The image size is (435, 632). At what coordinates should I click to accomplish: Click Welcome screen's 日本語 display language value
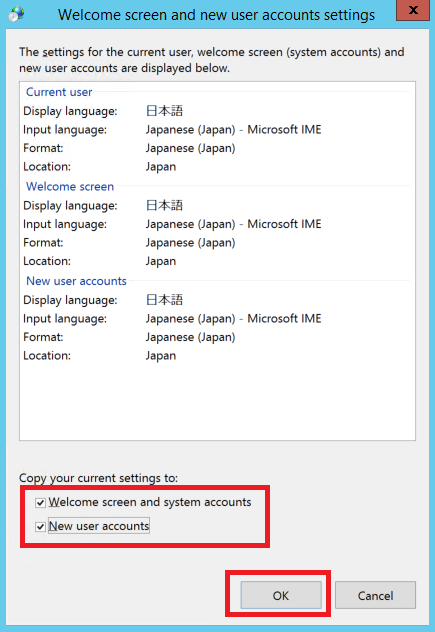point(164,206)
